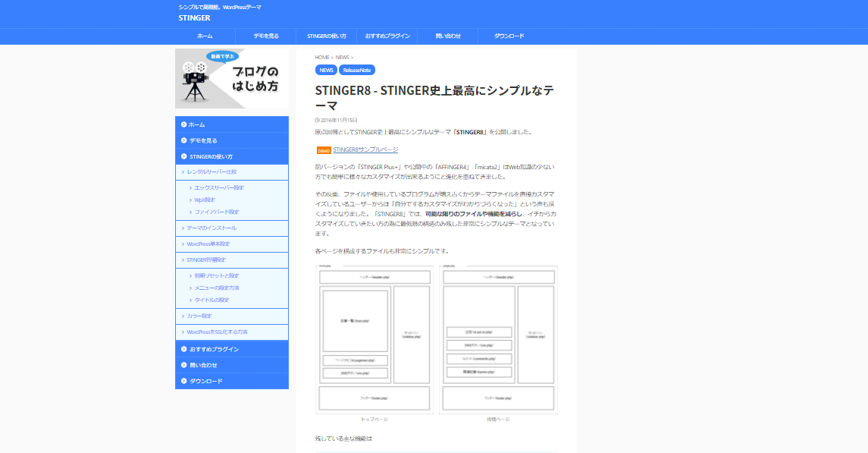Click 問い合わせ in top navigation bar
This screenshot has width=868, height=453.
[x=448, y=36]
